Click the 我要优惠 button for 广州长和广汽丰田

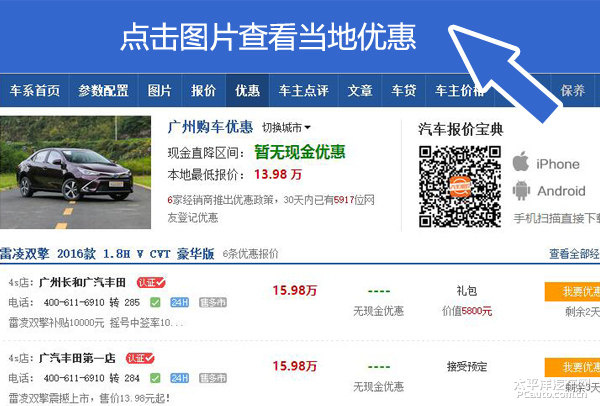tap(572, 292)
